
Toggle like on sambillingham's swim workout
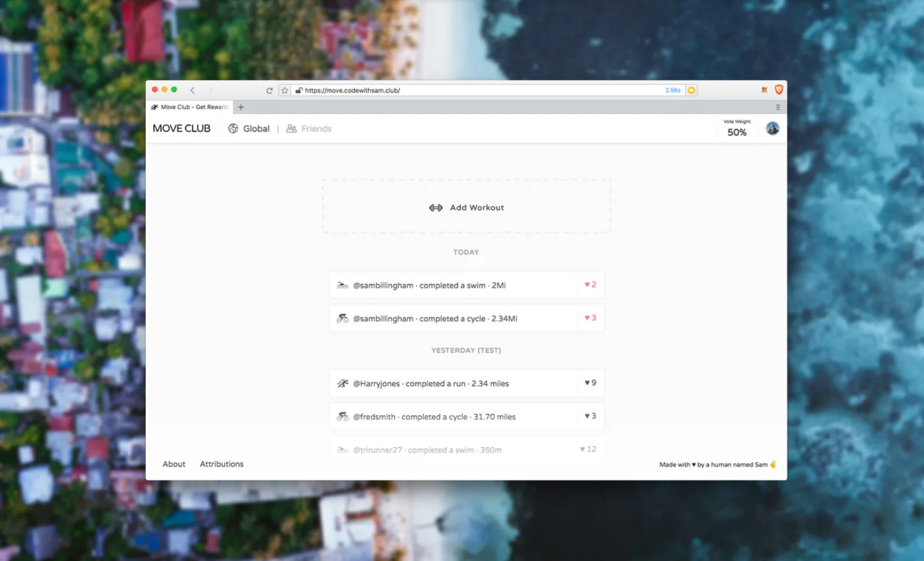point(591,284)
